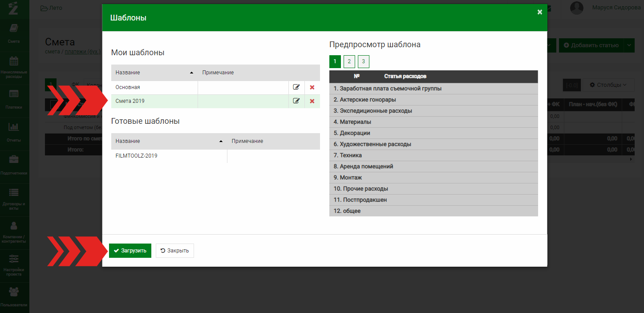Switch to preview page 2
The width and height of the screenshot is (644, 313).
[349, 61]
